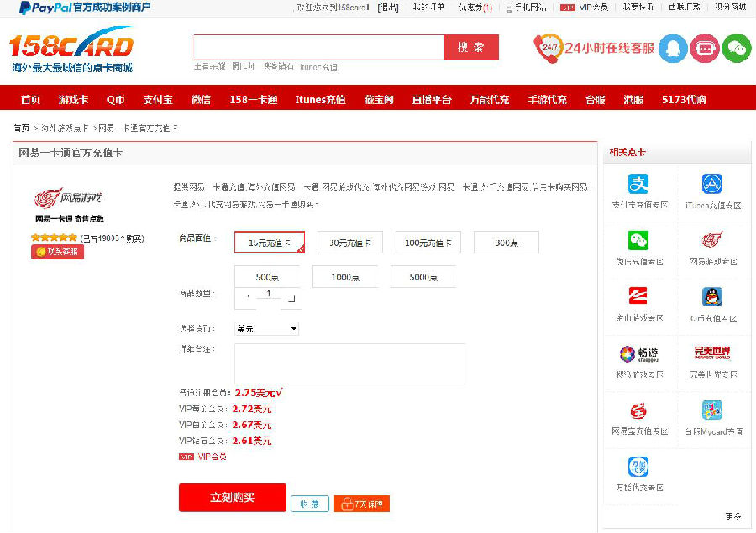Select the 1000点 denomination option
Viewport: 756px width, 533px height.
point(345,277)
